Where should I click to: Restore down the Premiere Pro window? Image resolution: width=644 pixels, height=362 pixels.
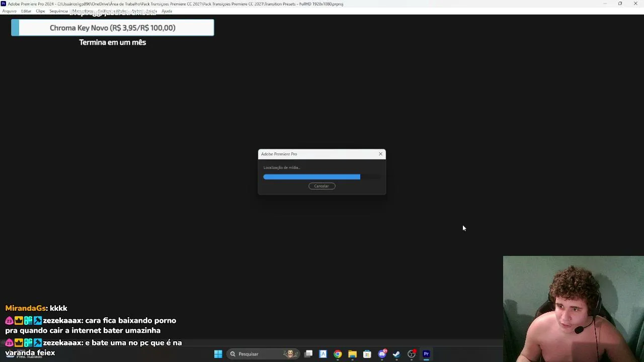coord(620,4)
